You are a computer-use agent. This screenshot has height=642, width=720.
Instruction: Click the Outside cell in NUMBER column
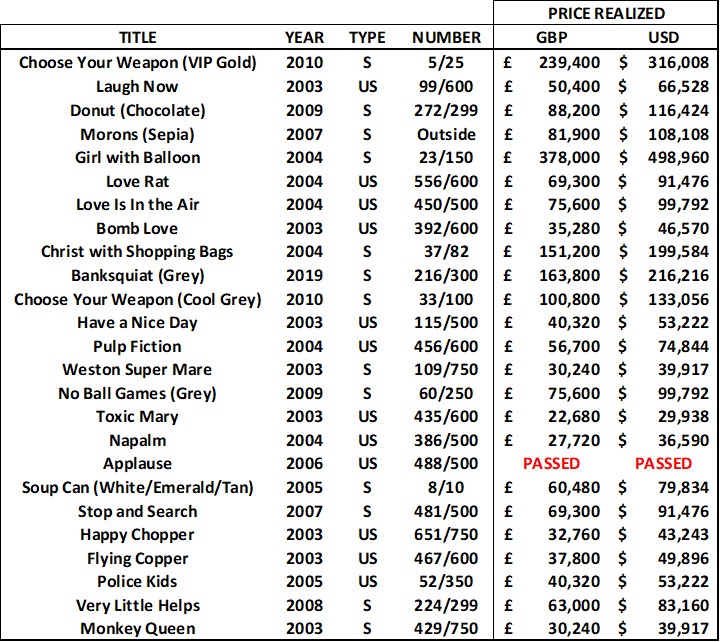click(x=446, y=134)
